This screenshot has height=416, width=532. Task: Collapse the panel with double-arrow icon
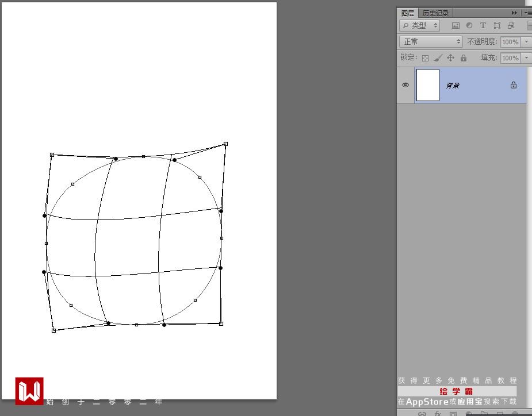[514, 13]
